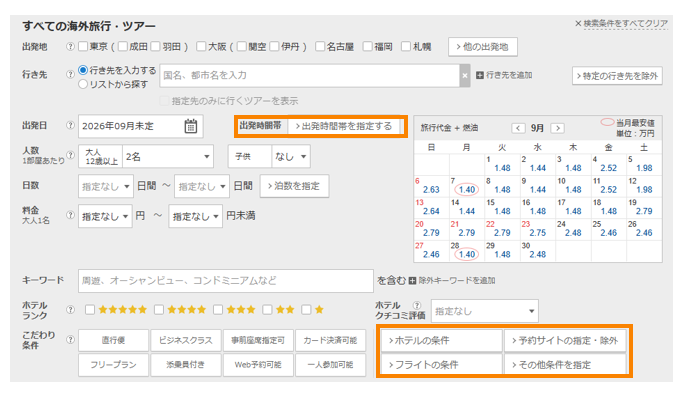Check the 名古屋 departure checkbox
Screen dimensions: 690x397
click(320, 46)
